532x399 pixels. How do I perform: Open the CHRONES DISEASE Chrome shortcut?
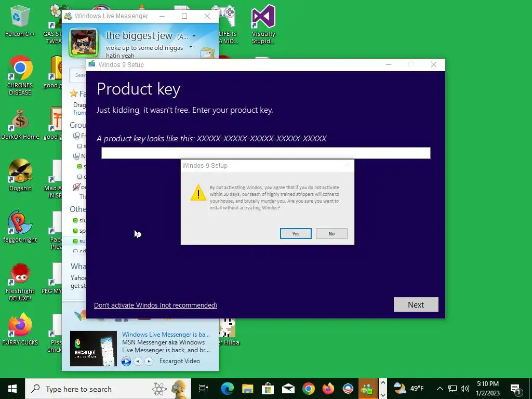tap(20, 75)
